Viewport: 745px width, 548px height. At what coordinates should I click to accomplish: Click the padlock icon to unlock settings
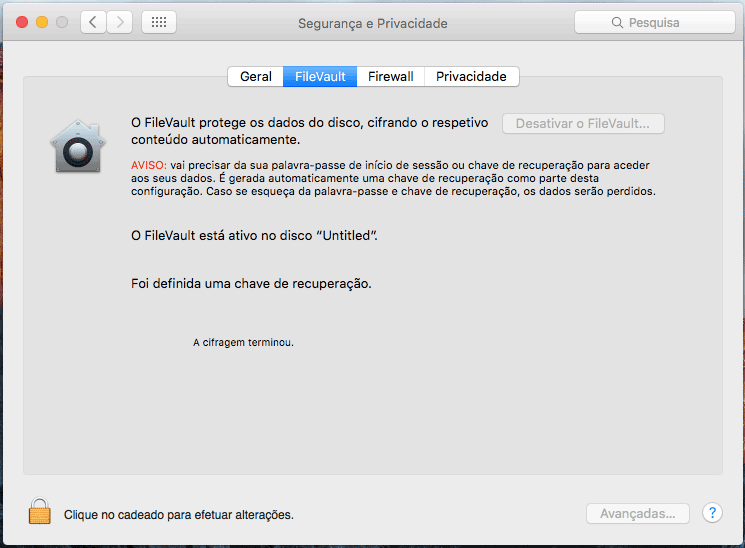pos(39,511)
